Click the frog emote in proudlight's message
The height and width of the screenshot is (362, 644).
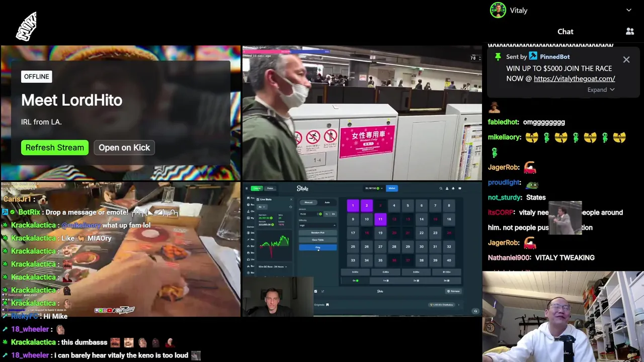tap(532, 184)
